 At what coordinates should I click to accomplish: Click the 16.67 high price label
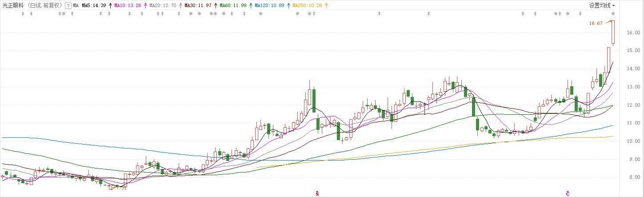pos(596,24)
